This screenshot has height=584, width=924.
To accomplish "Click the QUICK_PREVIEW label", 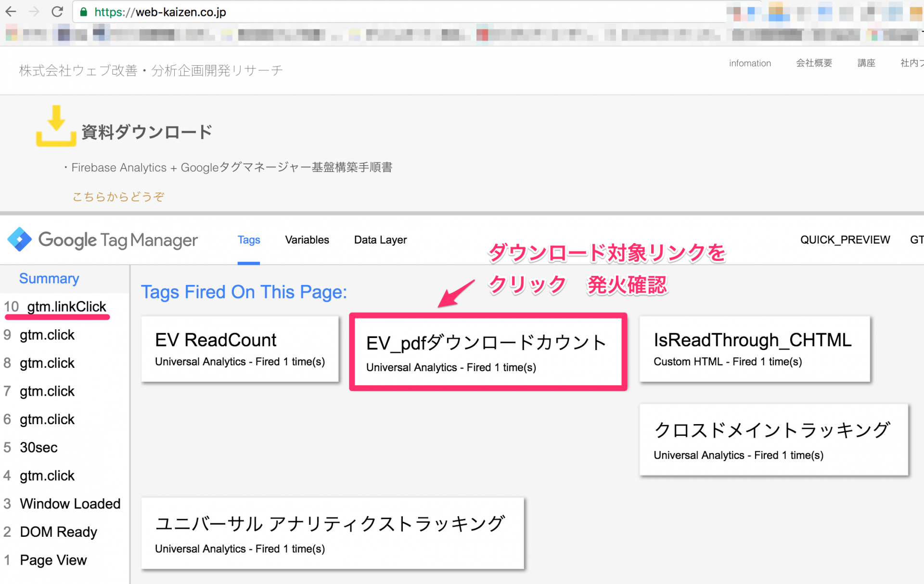I will pos(845,240).
